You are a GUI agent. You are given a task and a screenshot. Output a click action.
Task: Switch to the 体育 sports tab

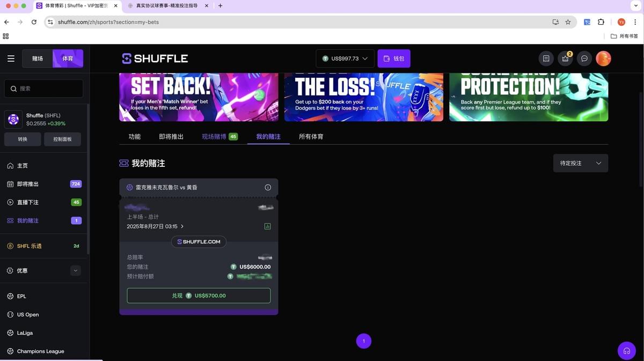click(68, 58)
